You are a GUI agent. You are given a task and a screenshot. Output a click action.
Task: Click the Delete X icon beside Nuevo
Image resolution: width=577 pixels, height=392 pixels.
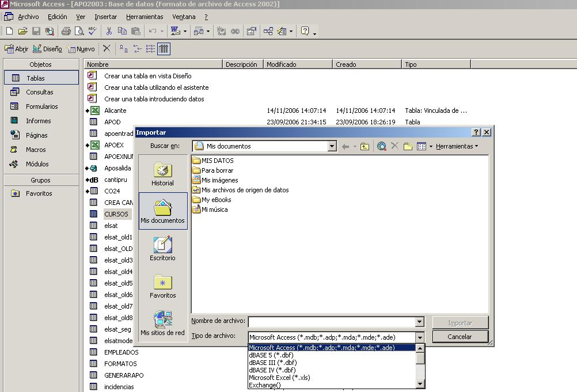click(107, 48)
